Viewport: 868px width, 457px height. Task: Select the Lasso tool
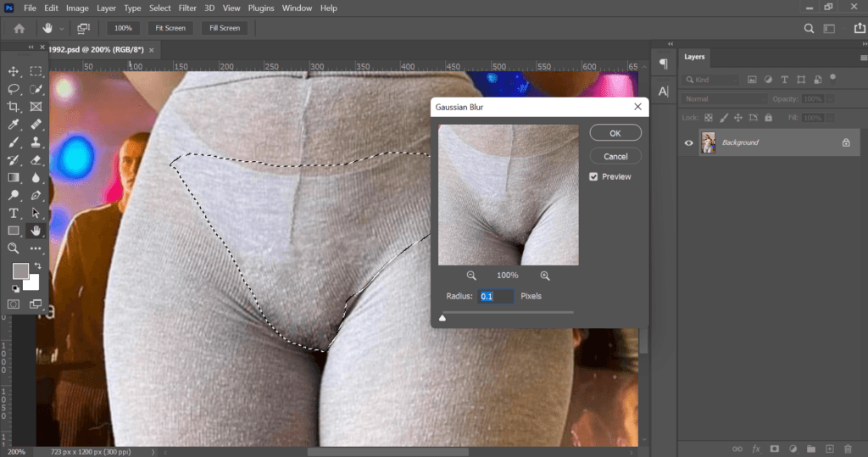pos(14,89)
